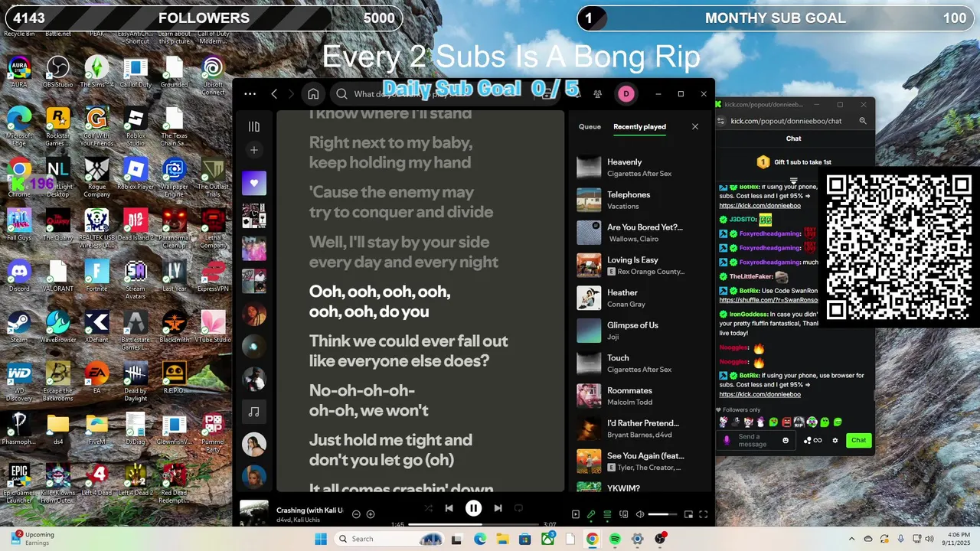The image size is (980, 551).
Task: Enter Spotify full screen mode
Action: click(704, 515)
